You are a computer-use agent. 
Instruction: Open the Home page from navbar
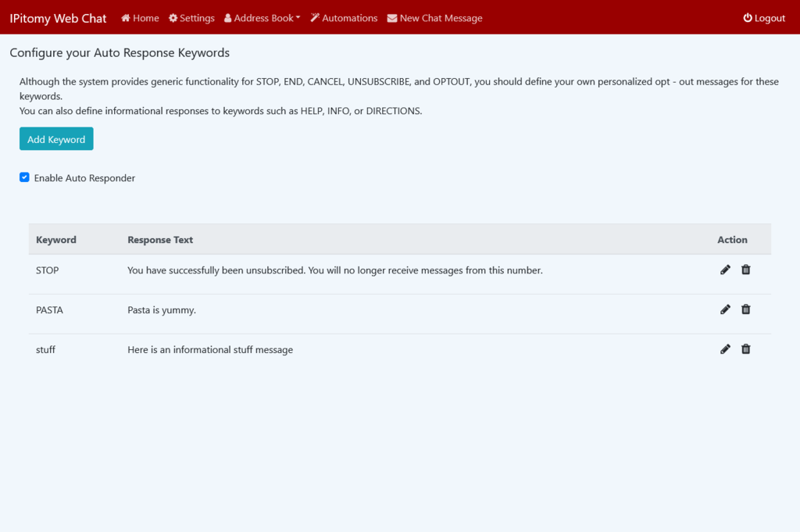coord(140,18)
